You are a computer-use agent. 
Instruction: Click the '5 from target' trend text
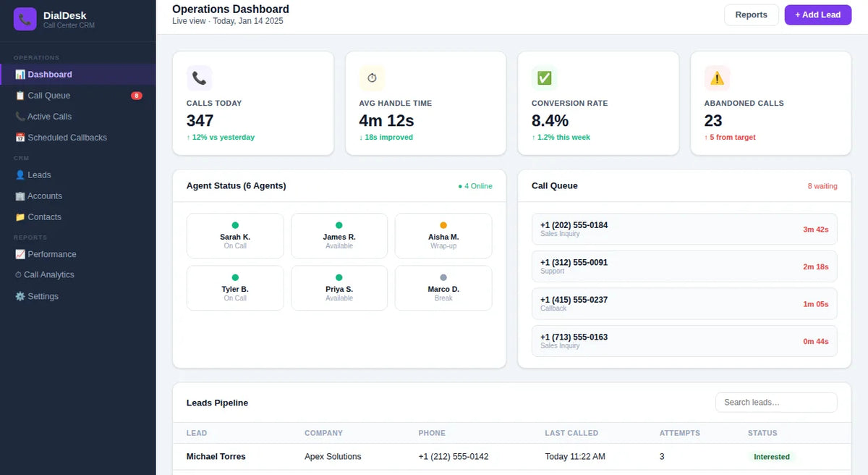pos(730,138)
